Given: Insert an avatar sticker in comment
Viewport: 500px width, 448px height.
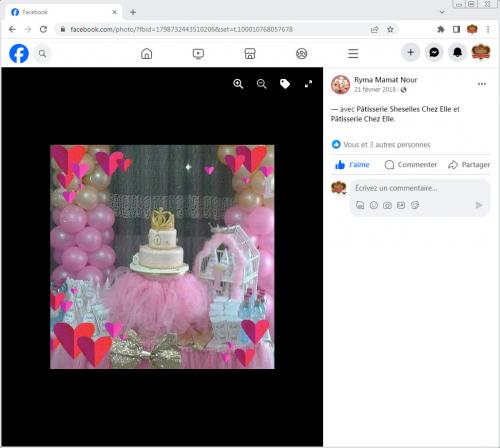Looking at the screenshot, I should [x=360, y=205].
